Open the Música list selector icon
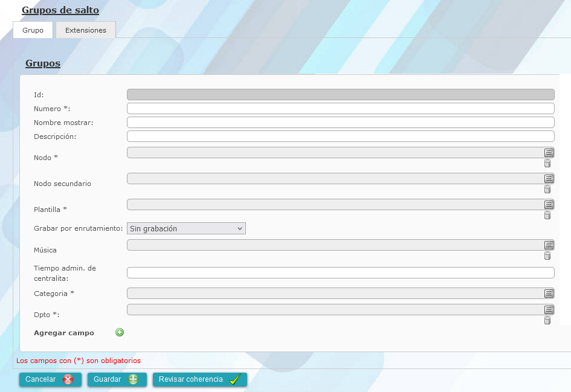Screen dimensions: 571x392 549,245
